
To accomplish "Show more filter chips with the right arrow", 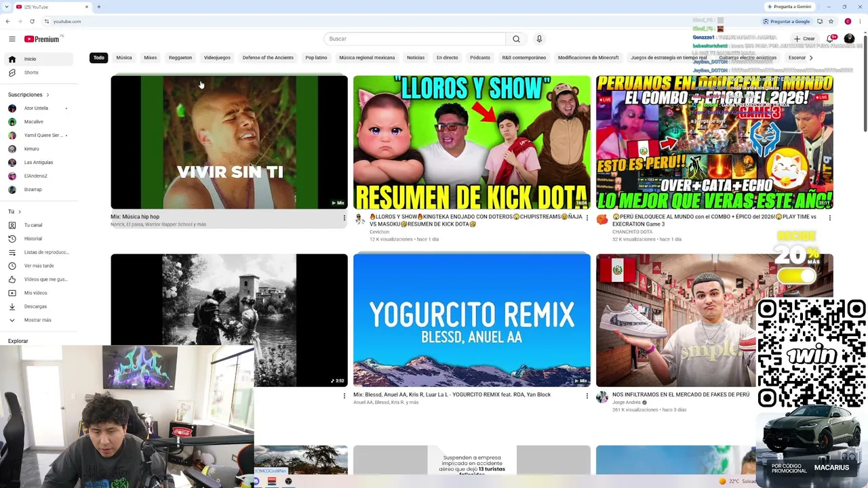I will [811, 58].
